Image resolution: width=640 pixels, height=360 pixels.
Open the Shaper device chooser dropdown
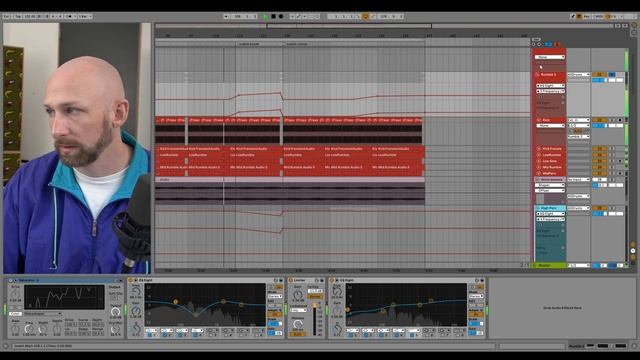tap(550, 185)
